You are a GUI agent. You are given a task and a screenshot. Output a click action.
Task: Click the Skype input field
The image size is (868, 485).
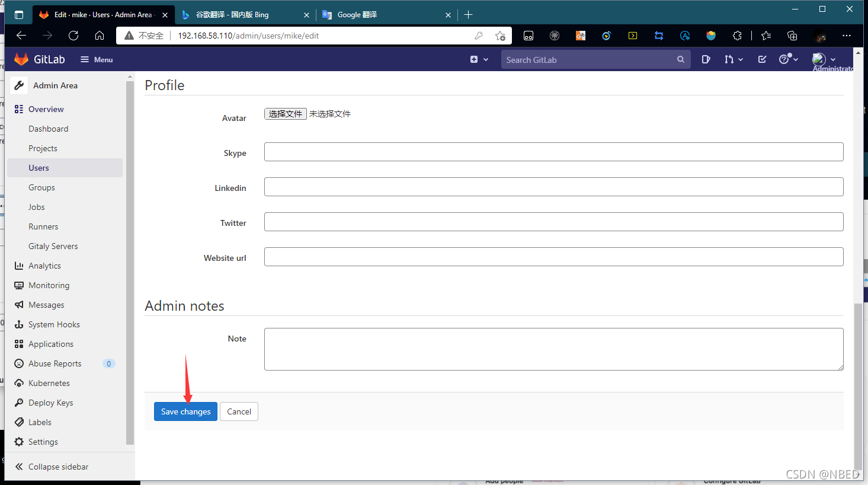pos(553,152)
